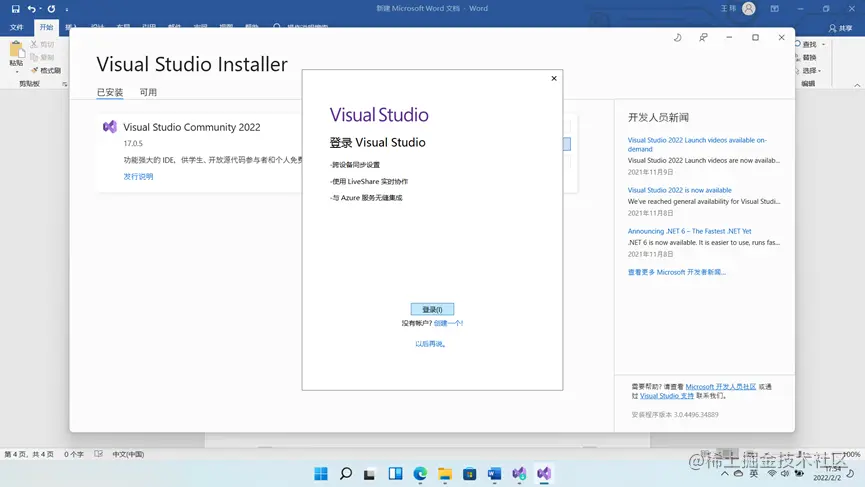Image resolution: width=865 pixels, height=487 pixels.
Task: Click 查看更多 Microsoft 开发者新闻 link
Action: [677, 272]
